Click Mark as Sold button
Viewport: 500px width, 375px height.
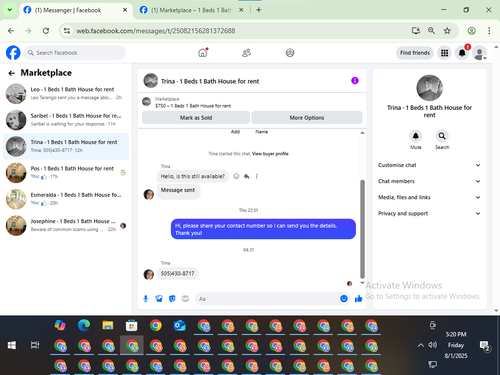[x=196, y=118]
